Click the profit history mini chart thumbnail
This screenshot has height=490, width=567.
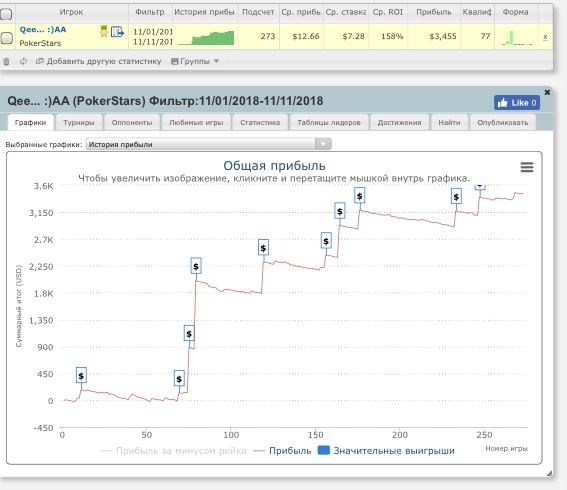click(x=206, y=38)
